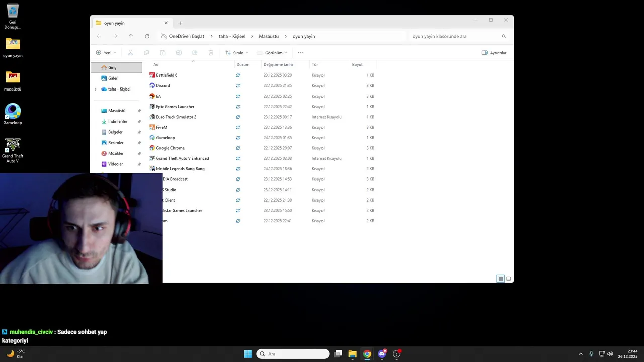Open the see more (…) toolbar menu

[x=301, y=53]
